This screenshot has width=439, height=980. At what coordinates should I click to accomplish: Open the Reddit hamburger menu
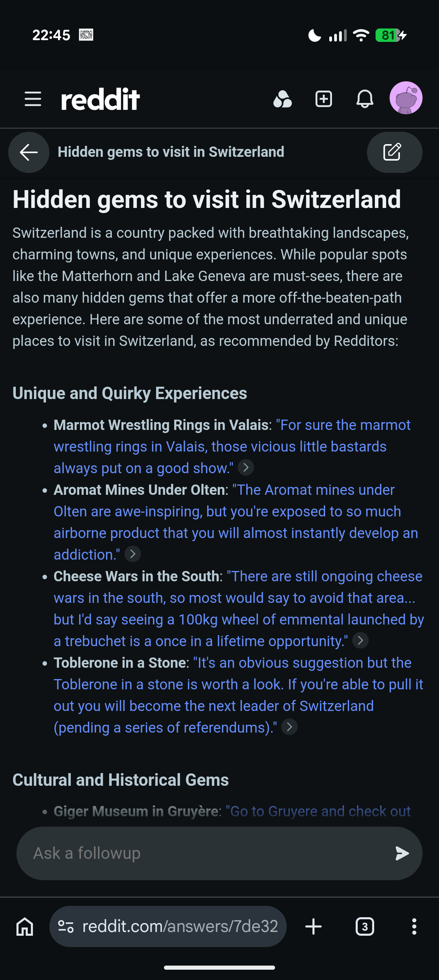(x=33, y=99)
